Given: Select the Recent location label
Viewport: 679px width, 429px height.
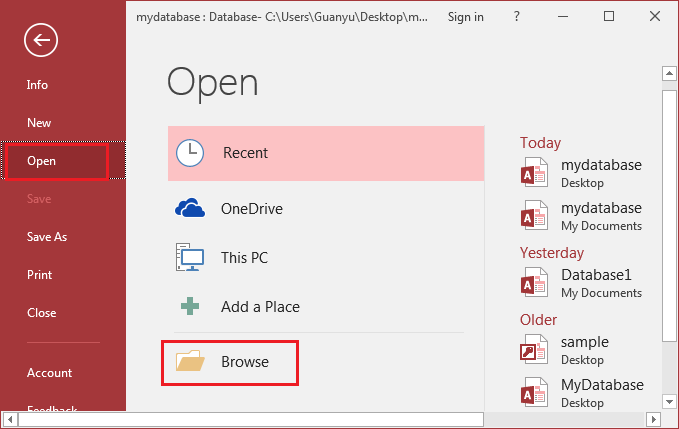Looking at the screenshot, I should pyautogui.click(x=246, y=153).
